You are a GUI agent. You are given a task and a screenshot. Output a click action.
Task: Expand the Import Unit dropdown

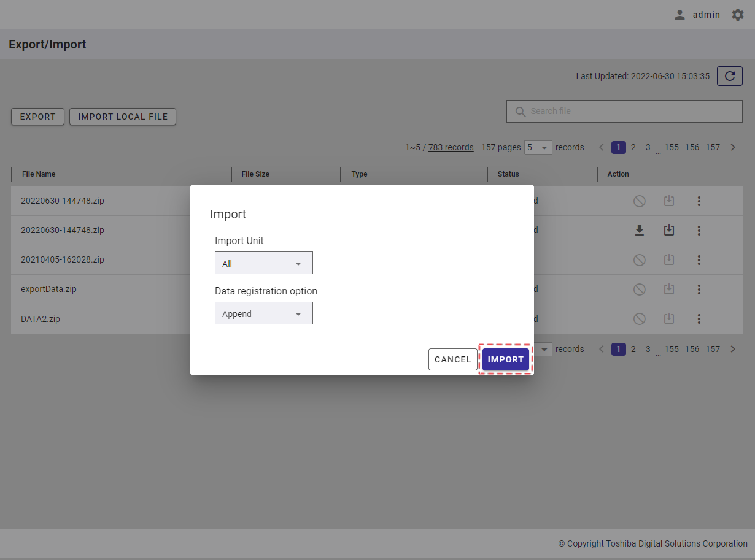tap(263, 263)
